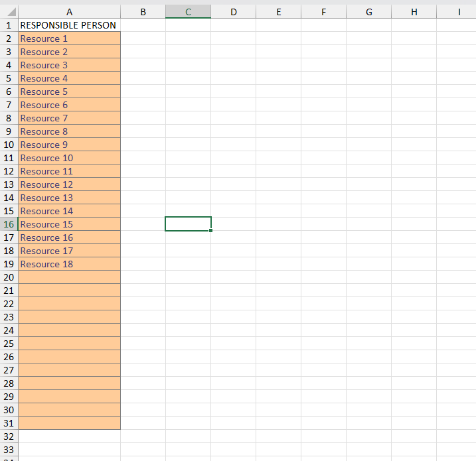Screen dimensions: 476x461
Task: Select row 25 header
Action: (9, 344)
